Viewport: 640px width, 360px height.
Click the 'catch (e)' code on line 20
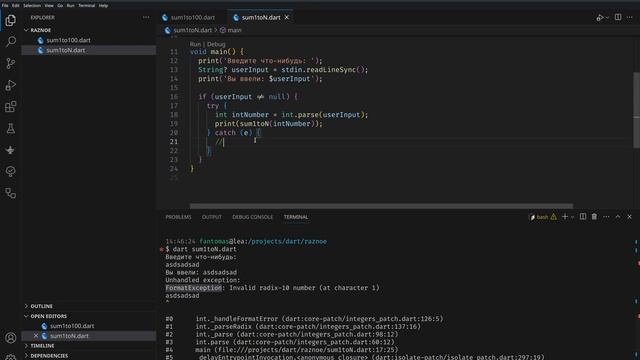233,133
